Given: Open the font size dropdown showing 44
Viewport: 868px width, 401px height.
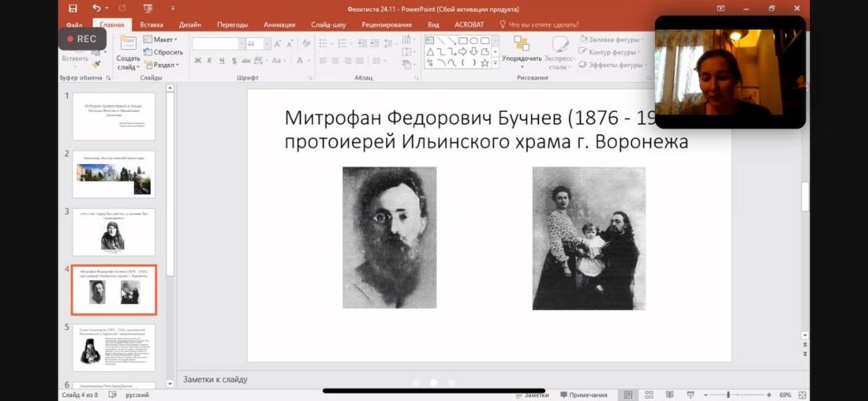Looking at the screenshot, I should pos(266,44).
